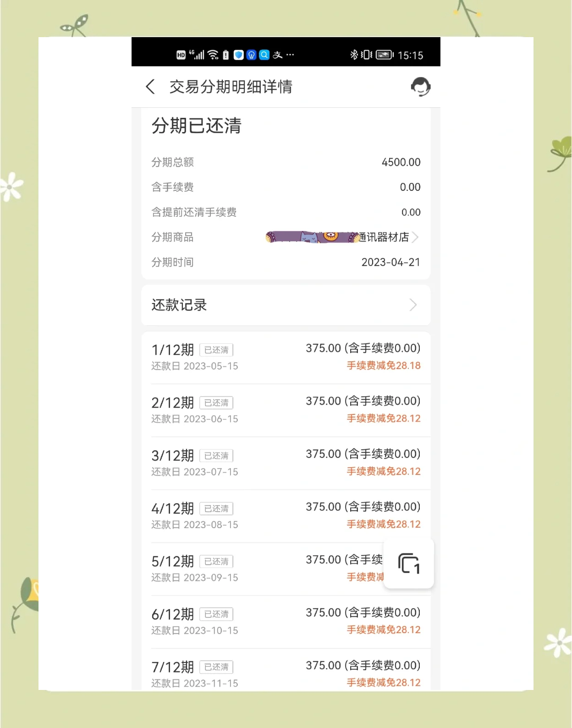The image size is (572, 728).
Task: Expand the 还款记录 repayment records row
Action: 286,305
